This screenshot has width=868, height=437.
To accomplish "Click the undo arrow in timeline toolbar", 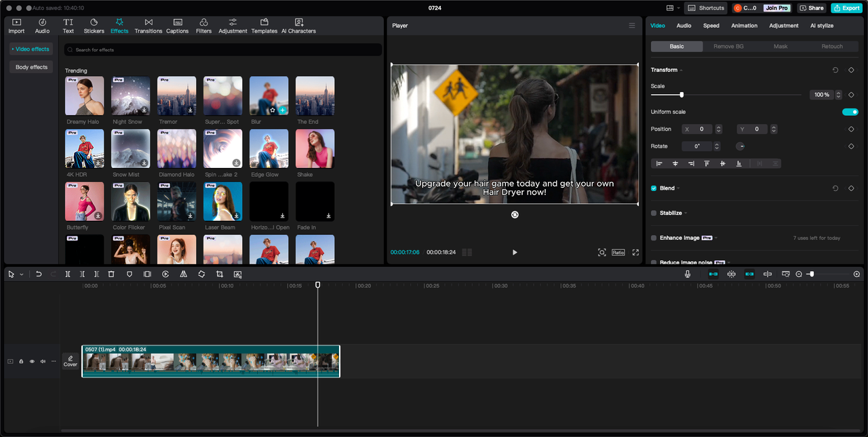I will click(39, 274).
